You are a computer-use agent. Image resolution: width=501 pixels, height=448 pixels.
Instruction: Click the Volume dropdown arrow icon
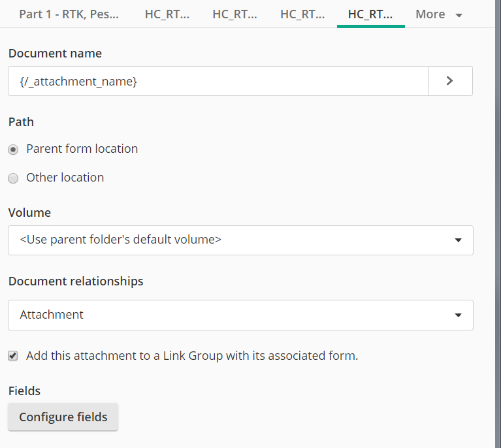(458, 240)
